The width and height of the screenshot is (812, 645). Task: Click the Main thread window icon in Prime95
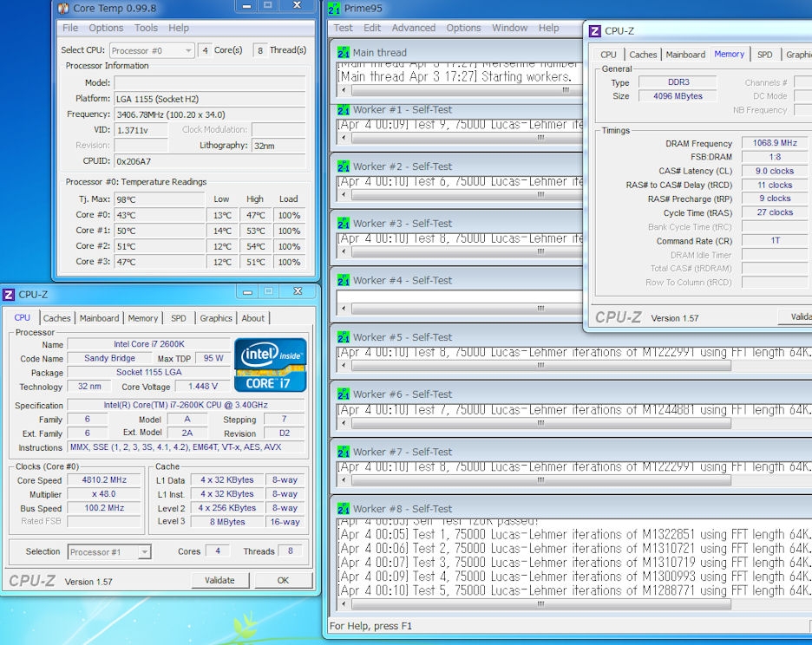(x=344, y=52)
